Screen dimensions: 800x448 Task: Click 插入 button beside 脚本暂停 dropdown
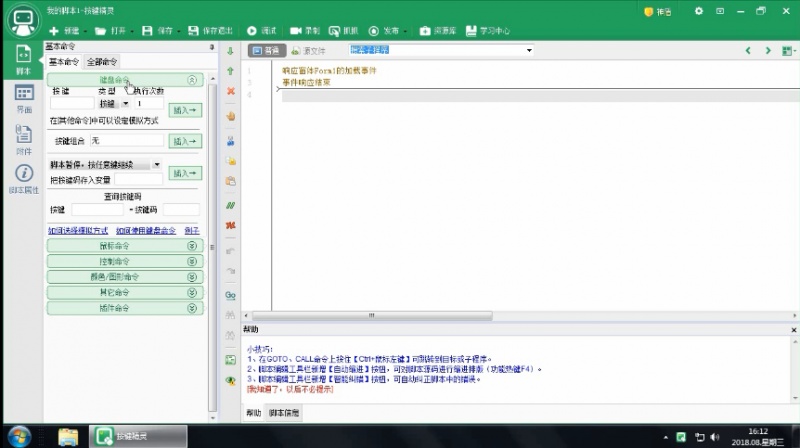click(x=185, y=173)
